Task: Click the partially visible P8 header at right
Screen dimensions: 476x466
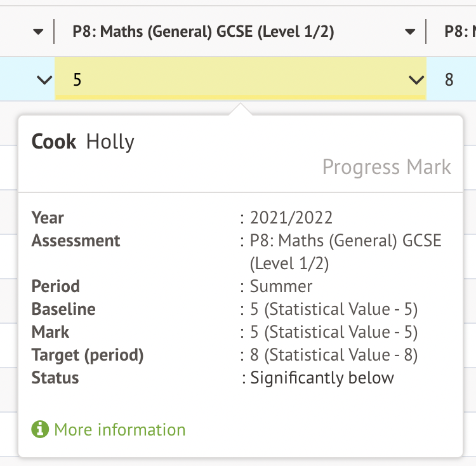Action: tap(459, 32)
